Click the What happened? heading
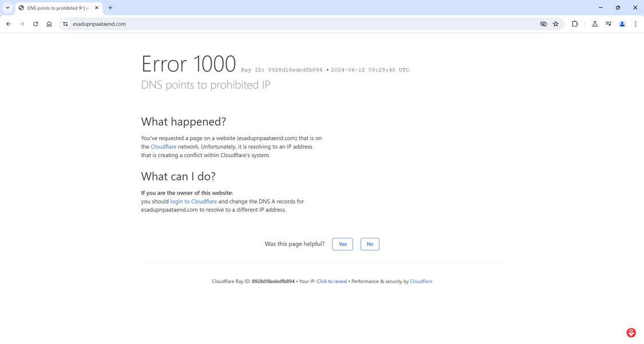The width and height of the screenshot is (644, 344). (x=184, y=122)
